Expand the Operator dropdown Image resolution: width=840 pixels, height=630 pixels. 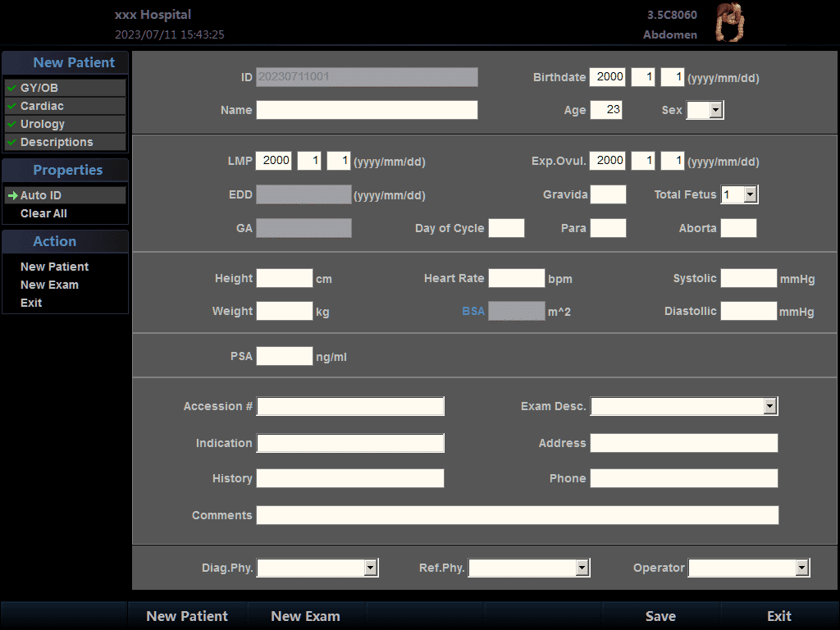801,568
